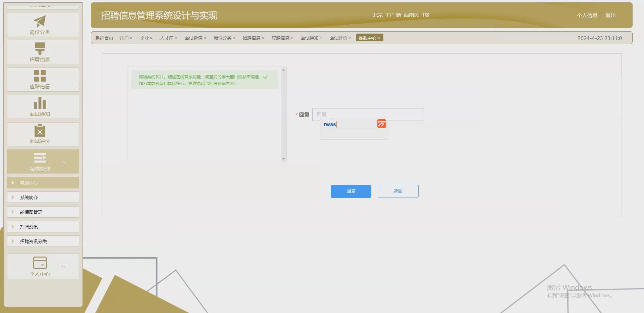The width and height of the screenshot is (644, 313).
Task: Collapse the 系统管理 menu chevron
Action: pos(63,162)
